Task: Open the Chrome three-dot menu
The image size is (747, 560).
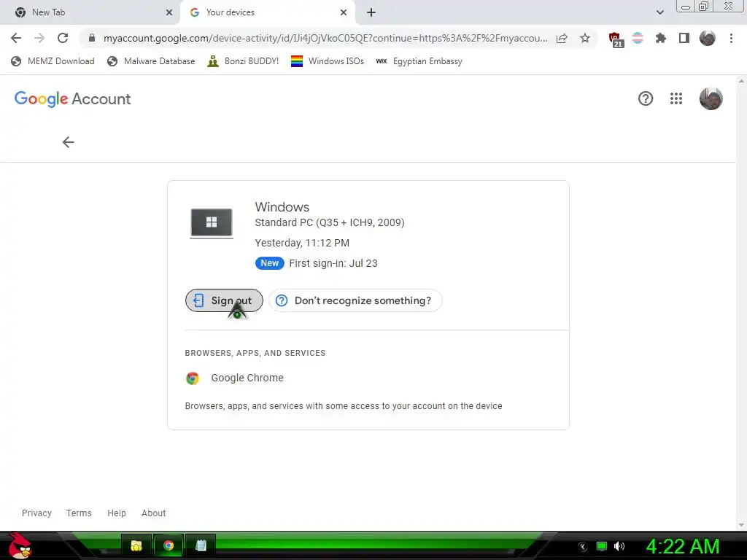Action: [x=731, y=38]
